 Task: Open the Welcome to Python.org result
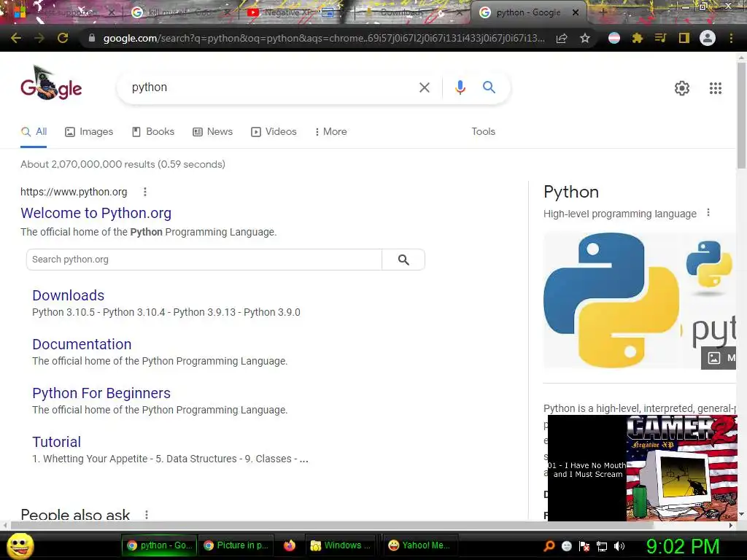(96, 213)
